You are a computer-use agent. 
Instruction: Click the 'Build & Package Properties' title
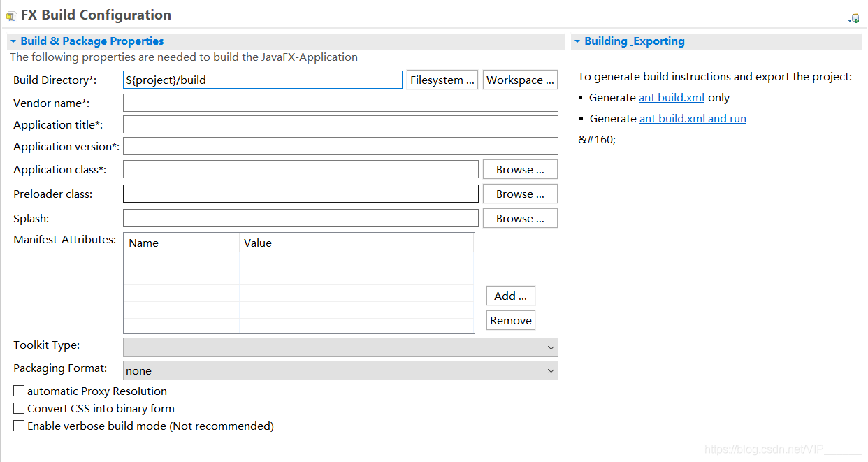[92, 41]
